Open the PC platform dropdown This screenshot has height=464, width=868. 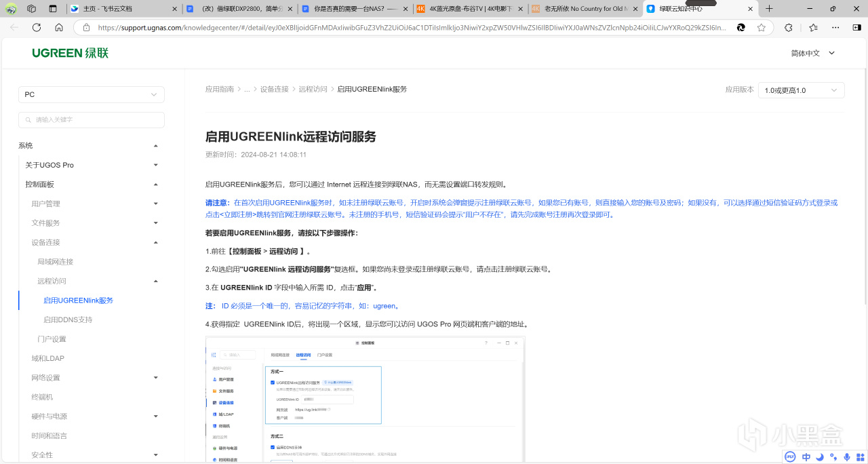(x=92, y=94)
